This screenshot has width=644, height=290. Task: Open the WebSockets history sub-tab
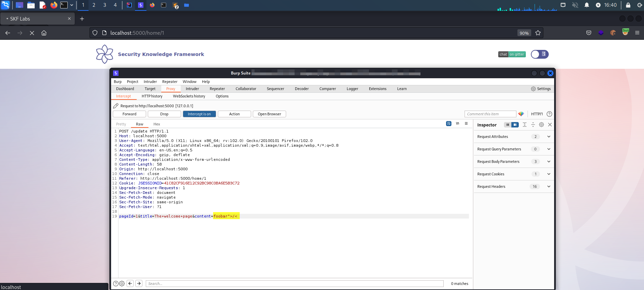[189, 96]
